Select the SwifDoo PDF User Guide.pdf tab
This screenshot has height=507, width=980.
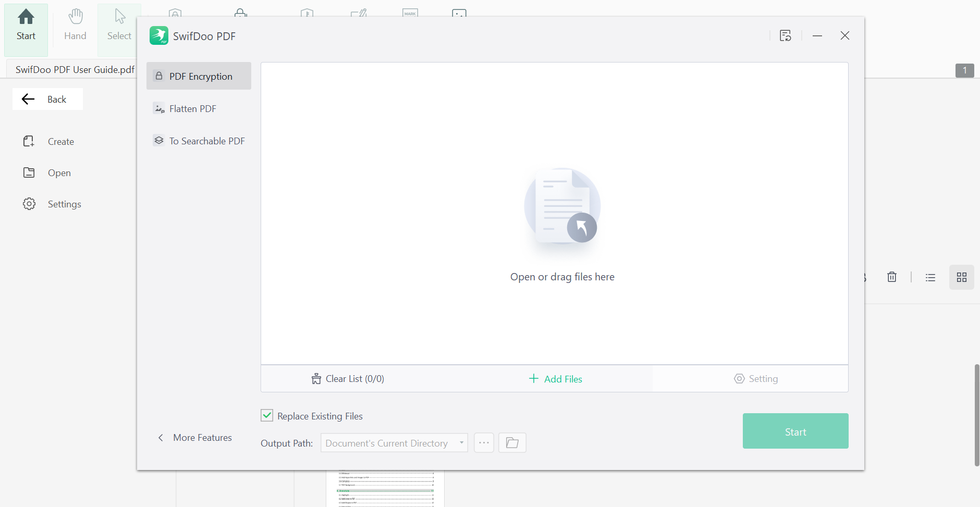click(75, 68)
